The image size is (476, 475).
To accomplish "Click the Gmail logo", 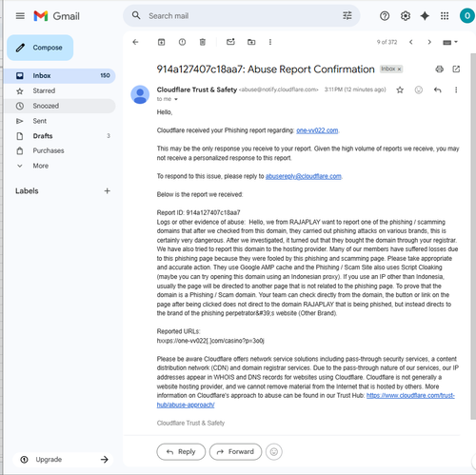I will 56,16.
